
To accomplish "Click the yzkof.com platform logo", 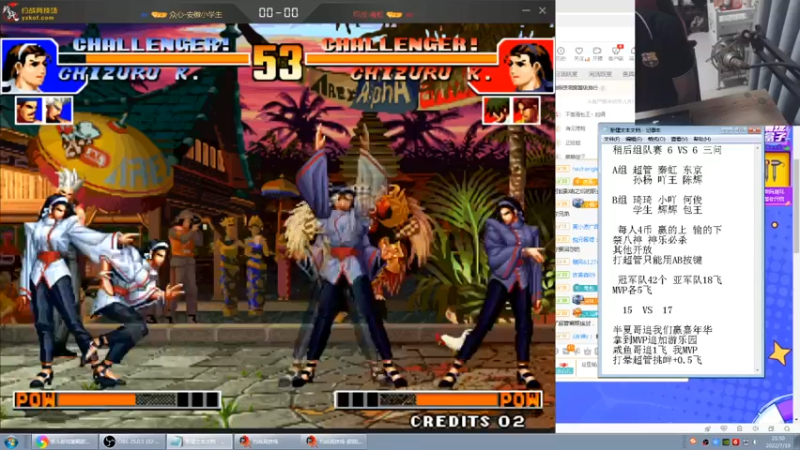I will pos(31,12).
